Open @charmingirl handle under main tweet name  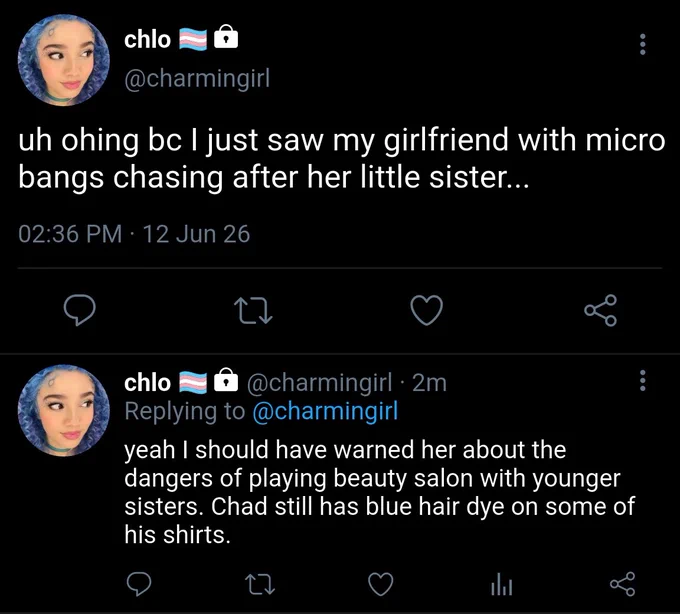click(197, 78)
